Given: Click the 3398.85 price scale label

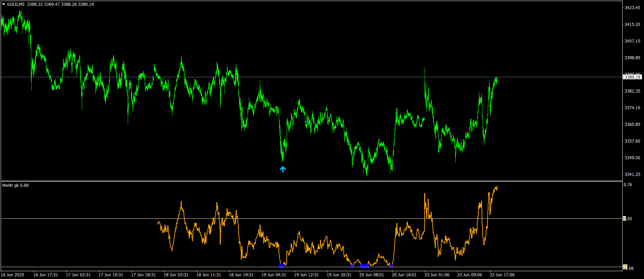Looking at the screenshot, I should coord(632,58).
